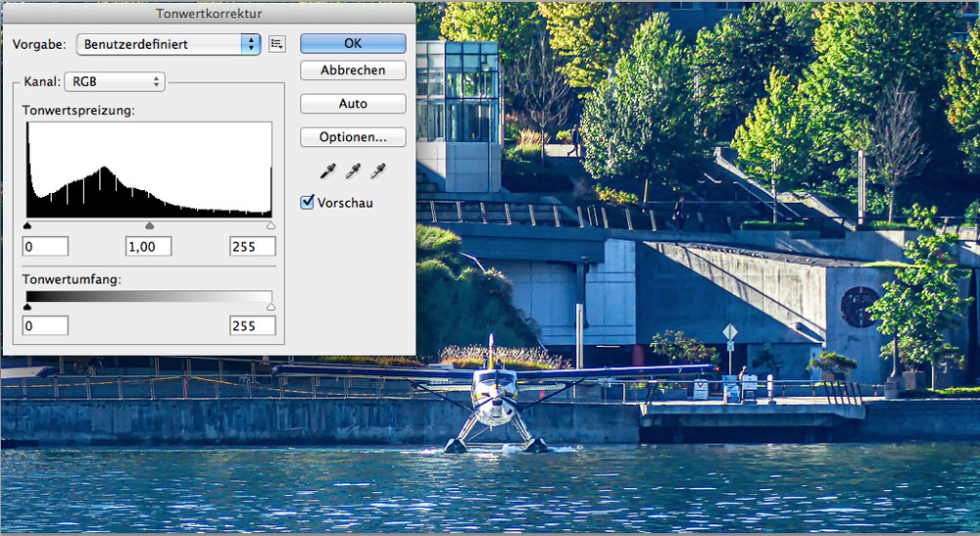Click the Tonwertumfang output field showing 255
The image size is (980, 536).
pyautogui.click(x=253, y=325)
